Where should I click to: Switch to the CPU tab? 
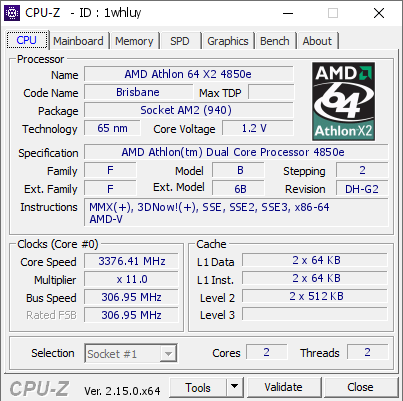pos(27,40)
